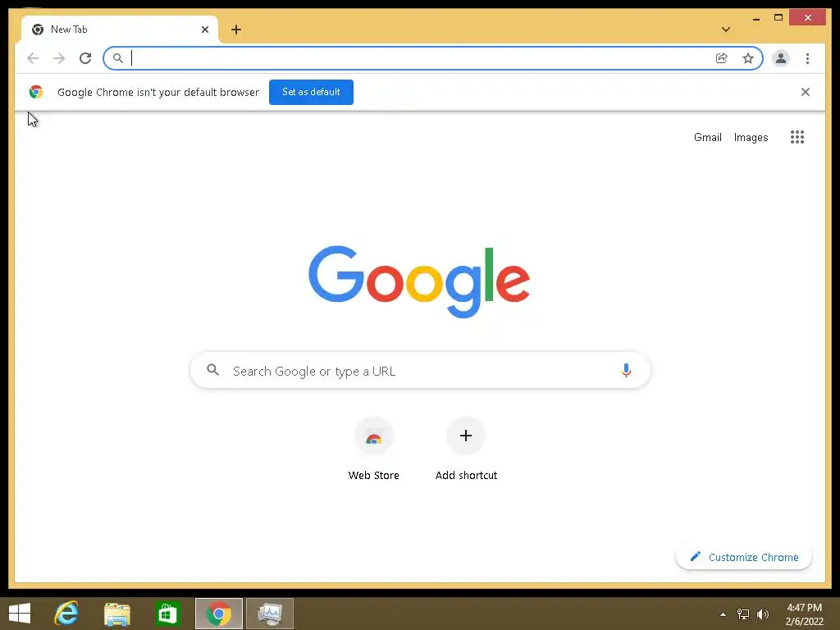Open the Windows Start button
840x630 pixels.
(x=20, y=614)
